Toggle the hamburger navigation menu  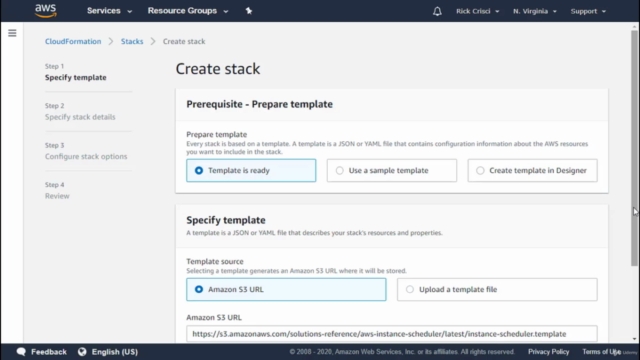click(x=12, y=33)
